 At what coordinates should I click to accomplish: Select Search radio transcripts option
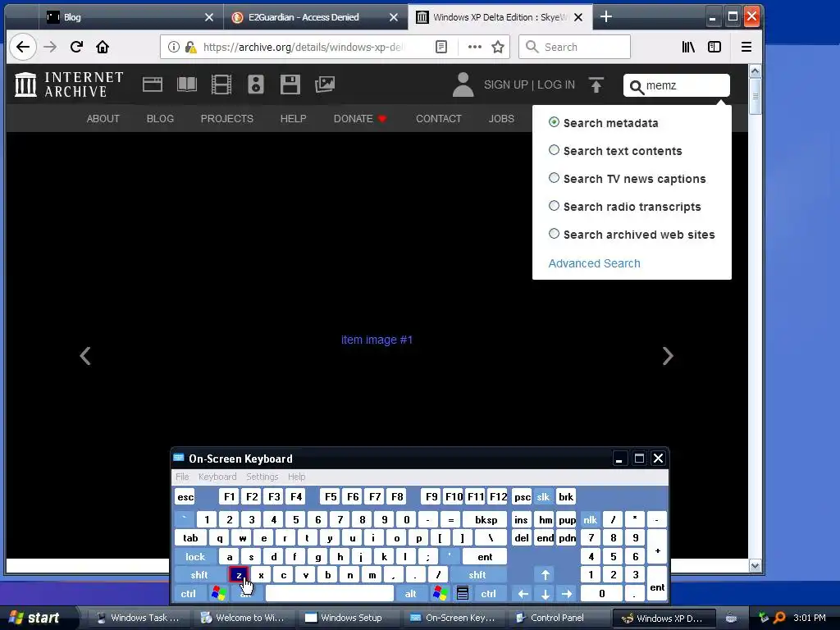[554, 206]
